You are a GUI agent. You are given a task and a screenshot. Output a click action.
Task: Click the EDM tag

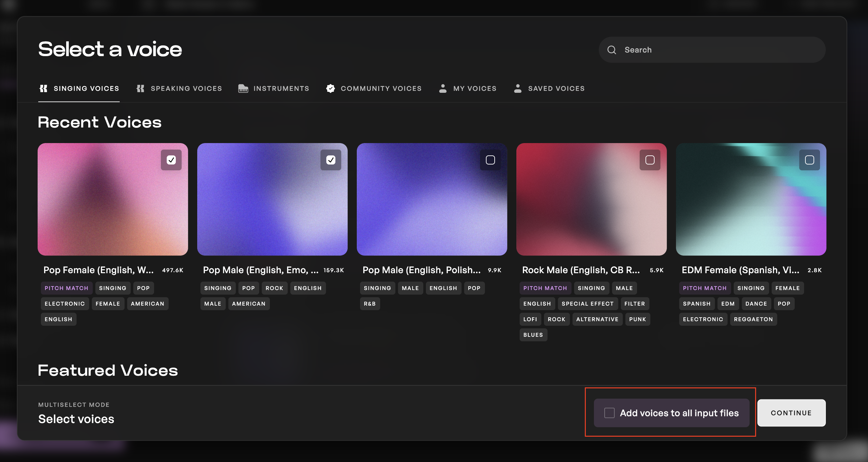point(728,304)
